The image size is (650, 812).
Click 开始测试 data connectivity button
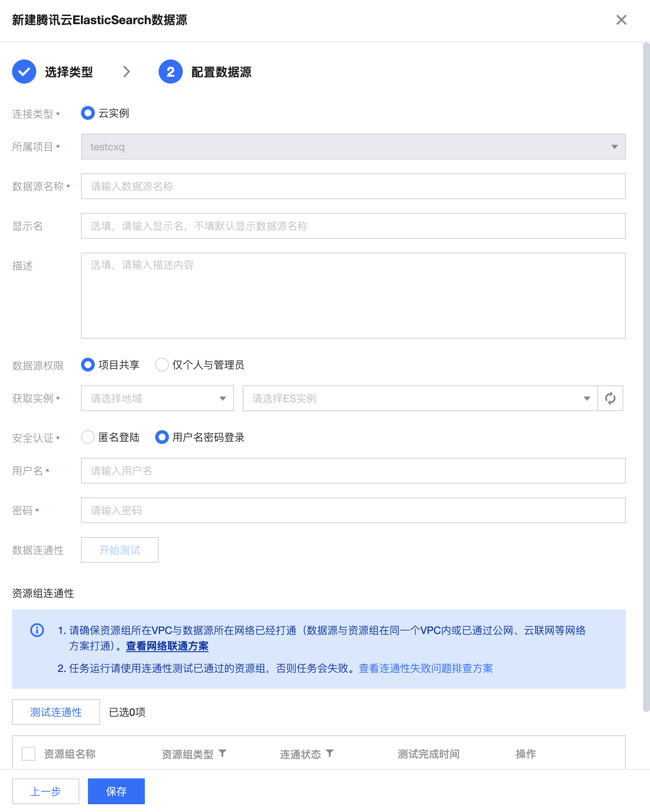pos(120,550)
